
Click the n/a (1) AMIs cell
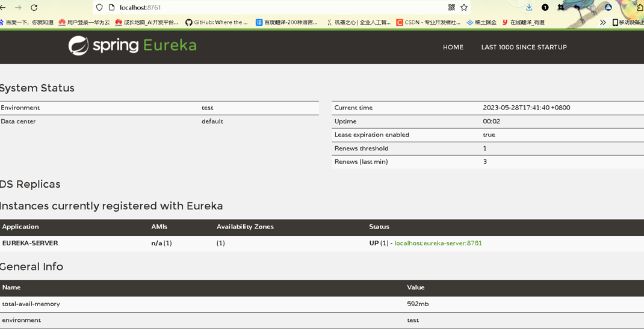click(161, 243)
